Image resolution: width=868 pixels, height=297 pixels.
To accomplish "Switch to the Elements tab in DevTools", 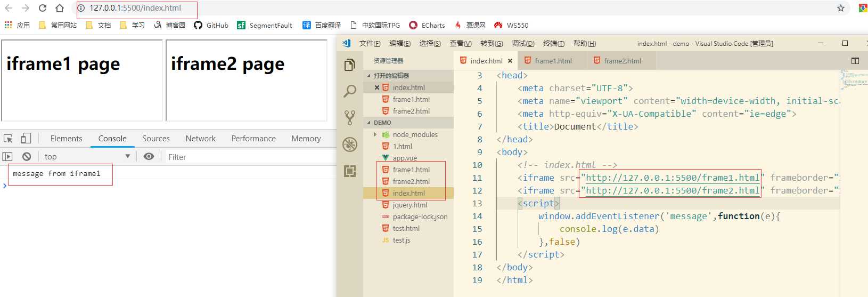I will tap(67, 139).
